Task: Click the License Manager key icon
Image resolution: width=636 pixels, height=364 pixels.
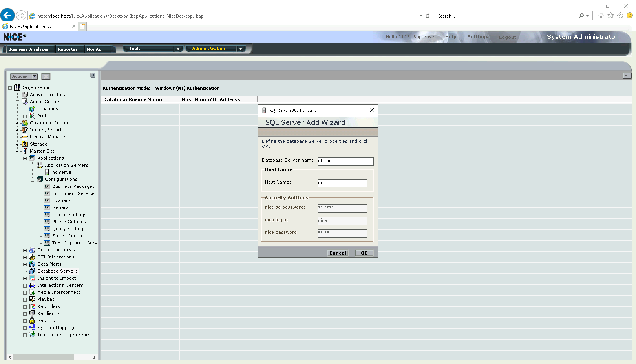Action: click(25, 137)
